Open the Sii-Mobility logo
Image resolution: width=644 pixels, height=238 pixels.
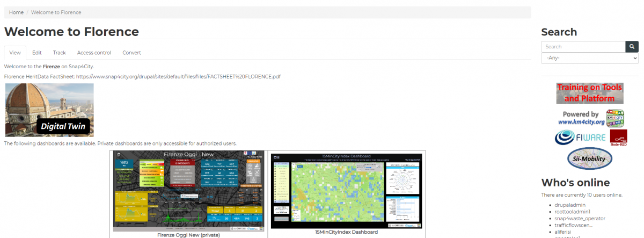tap(589, 158)
